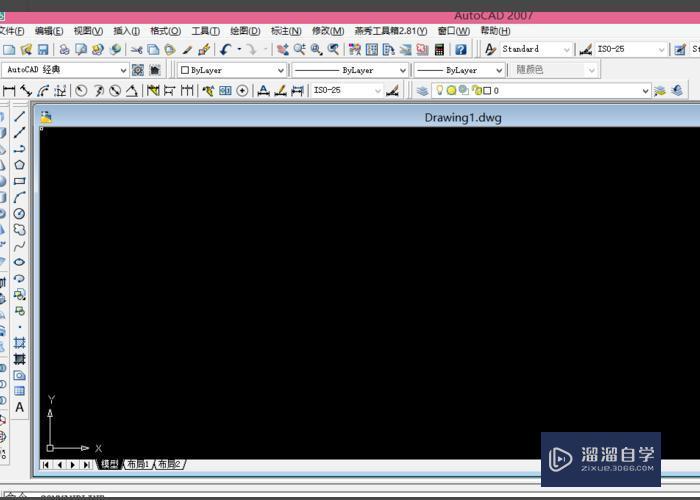Toggle the layer on/off lightbulb
The image size is (700, 500).
440,90
